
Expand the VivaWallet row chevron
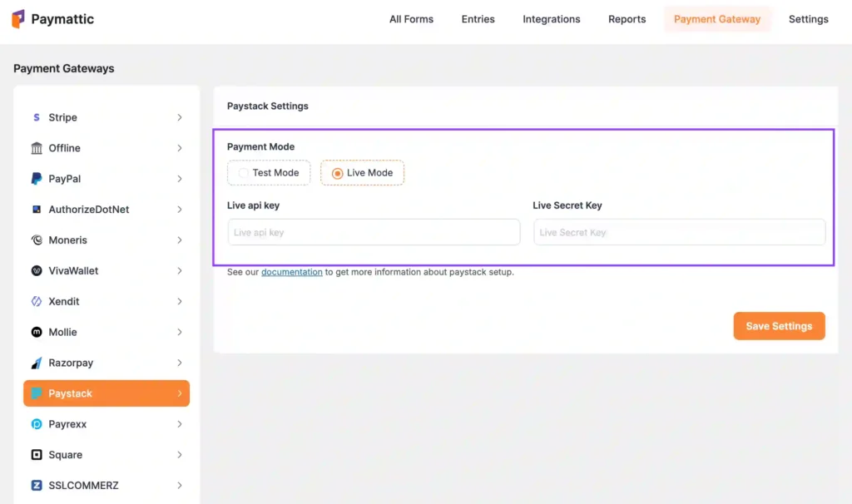tap(180, 270)
